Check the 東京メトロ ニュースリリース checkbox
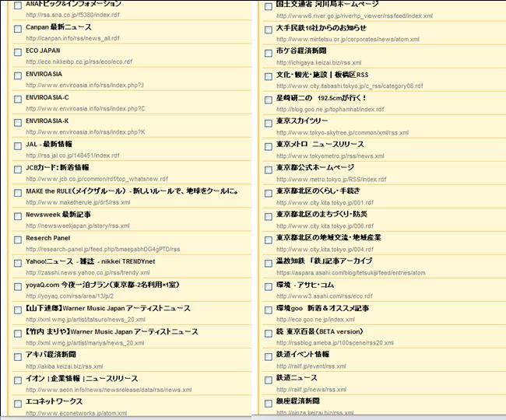This screenshot has width=506, height=420. (x=269, y=147)
